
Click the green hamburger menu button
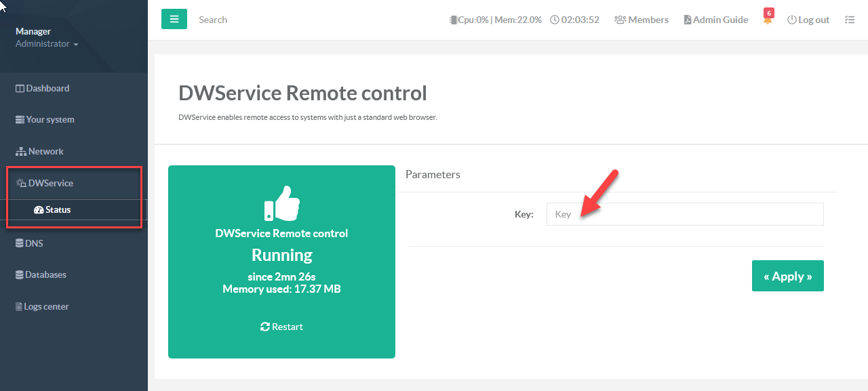point(174,19)
